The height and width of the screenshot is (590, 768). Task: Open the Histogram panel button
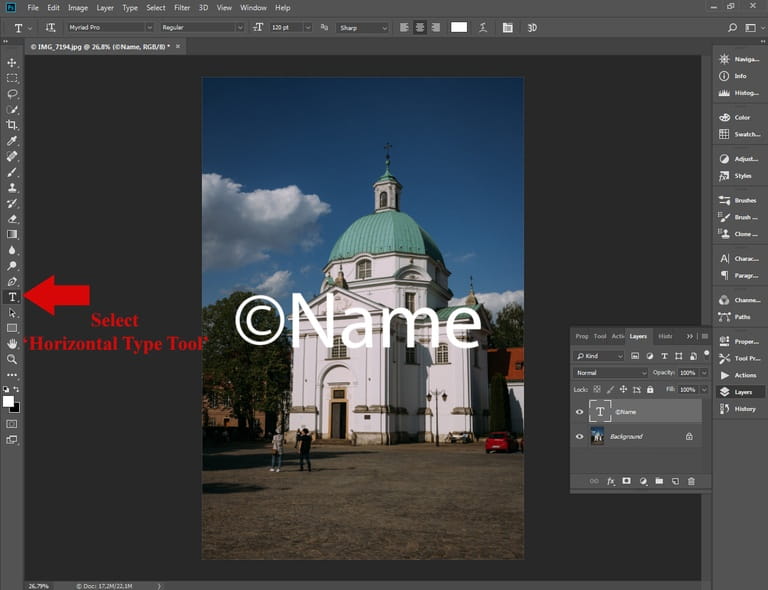(x=739, y=93)
